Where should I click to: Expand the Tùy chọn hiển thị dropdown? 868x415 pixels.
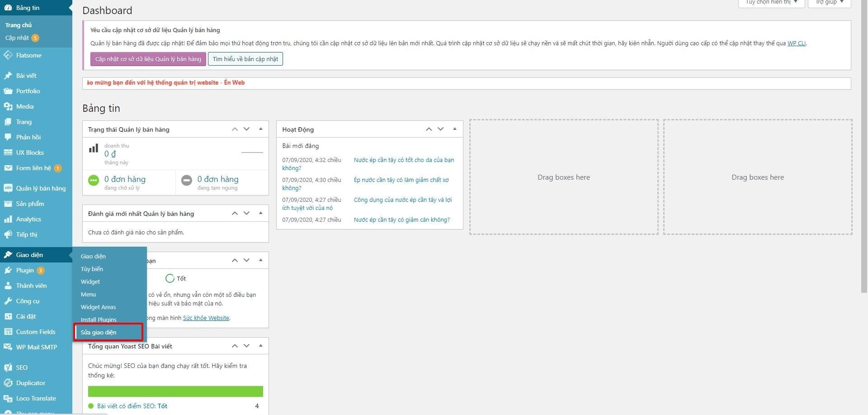click(x=771, y=3)
